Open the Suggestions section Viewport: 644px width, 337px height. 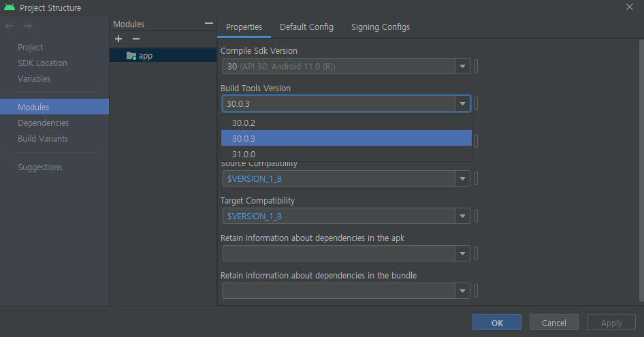40,167
